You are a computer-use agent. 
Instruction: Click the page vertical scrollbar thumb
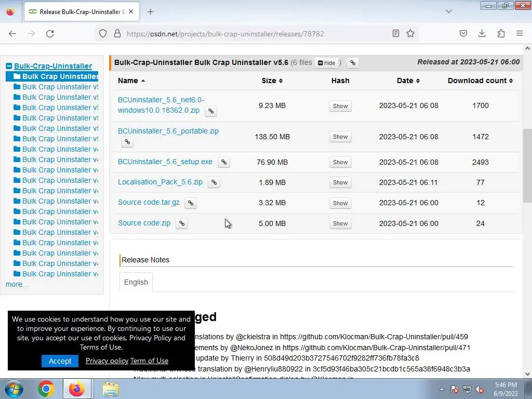pos(527,166)
